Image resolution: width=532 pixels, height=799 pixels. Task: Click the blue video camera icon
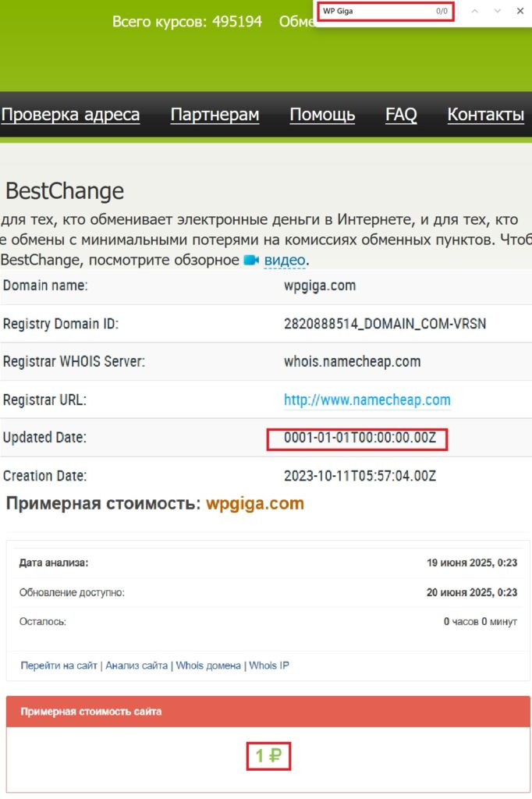point(251,260)
